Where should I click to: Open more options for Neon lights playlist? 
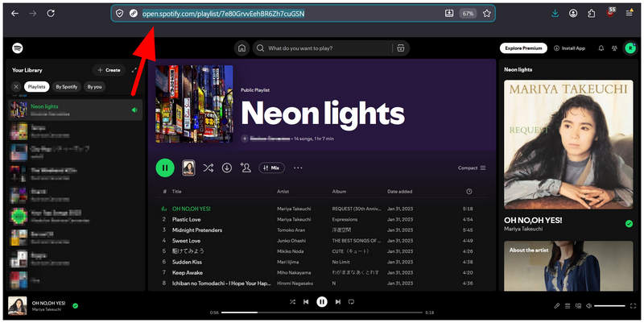pyautogui.click(x=298, y=168)
